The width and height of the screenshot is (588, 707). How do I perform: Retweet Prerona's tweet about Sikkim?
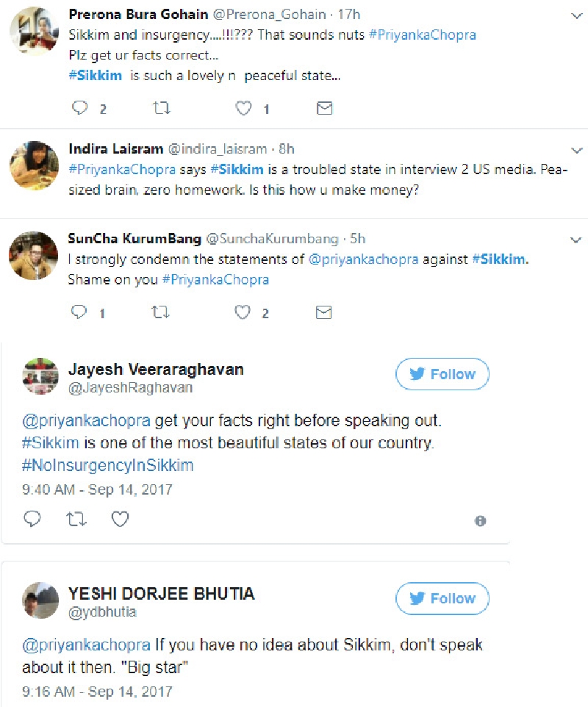[161, 107]
